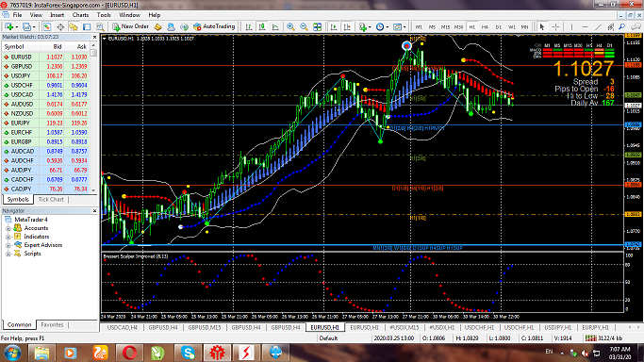Toggle the Navigator star-folder icon
The image size is (644, 362).
click(x=74, y=26)
